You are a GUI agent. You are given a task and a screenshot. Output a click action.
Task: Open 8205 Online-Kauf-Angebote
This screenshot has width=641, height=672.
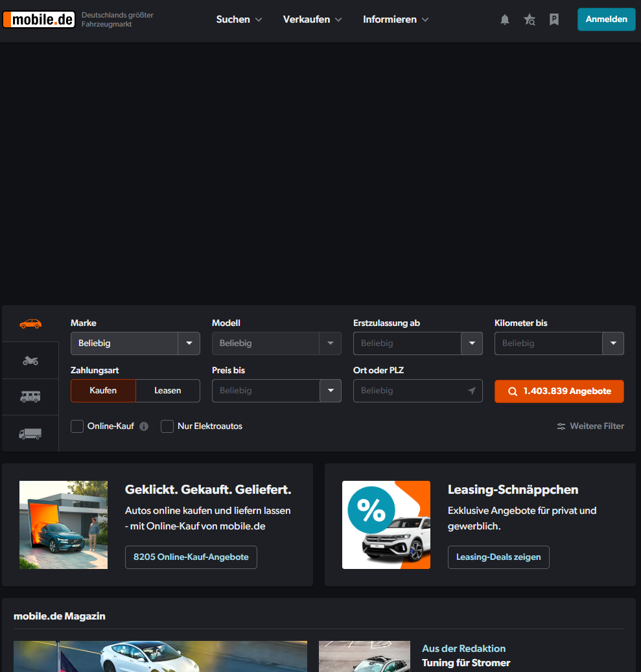pos(191,557)
